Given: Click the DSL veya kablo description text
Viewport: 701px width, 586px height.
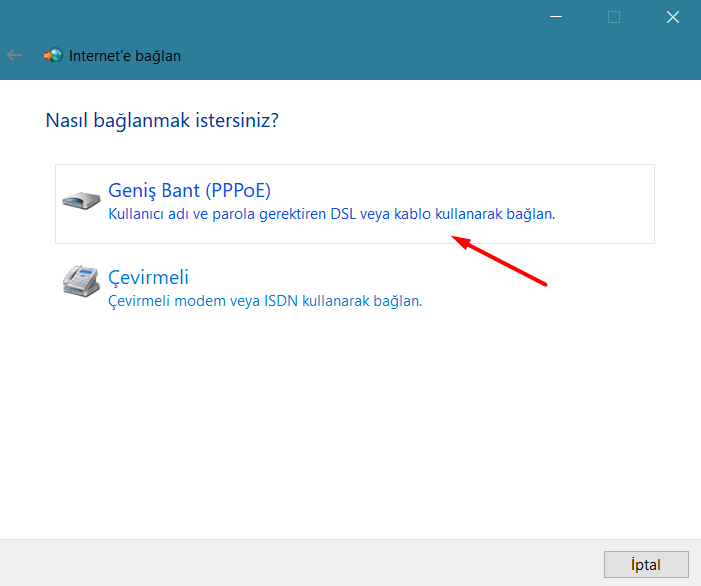Looking at the screenshot, I should [330, 214].
